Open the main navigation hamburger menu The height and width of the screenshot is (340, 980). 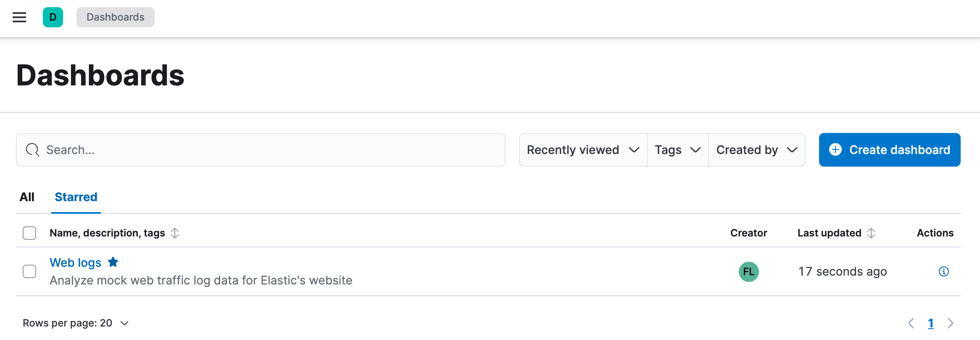[x=19, y=17]
